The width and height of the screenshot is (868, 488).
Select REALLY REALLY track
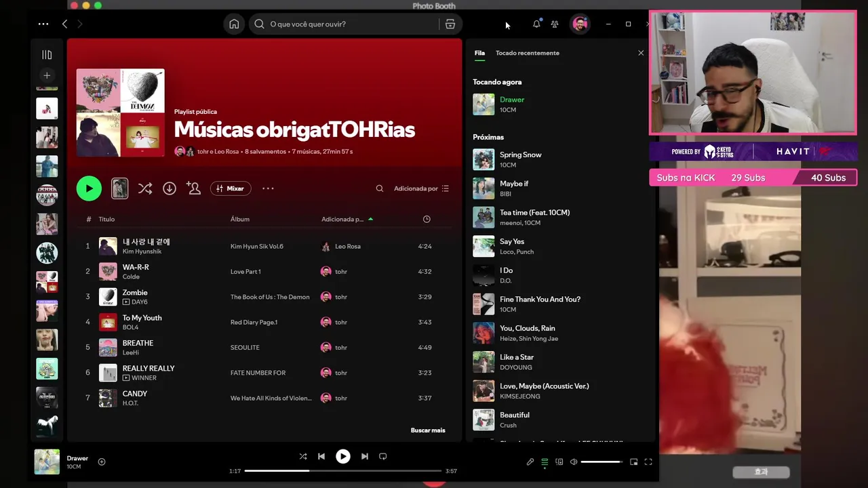tap(264, 373)
